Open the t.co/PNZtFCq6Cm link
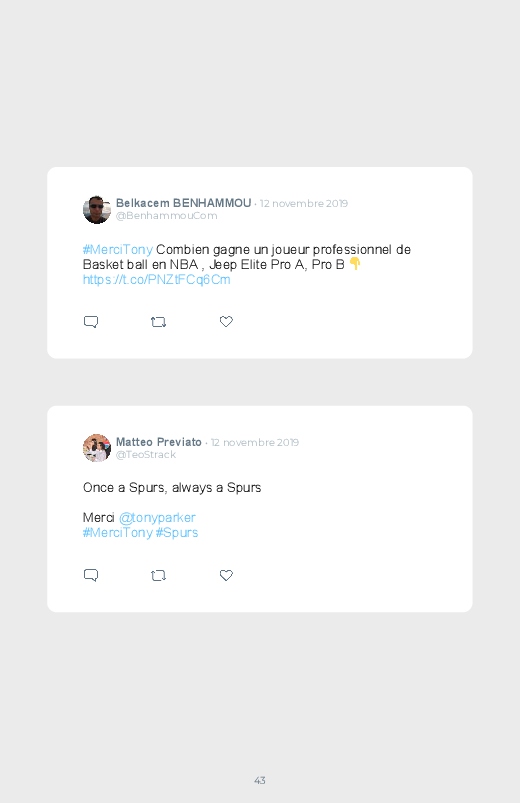This screenshot has height=803, width=520. point(156,280)
